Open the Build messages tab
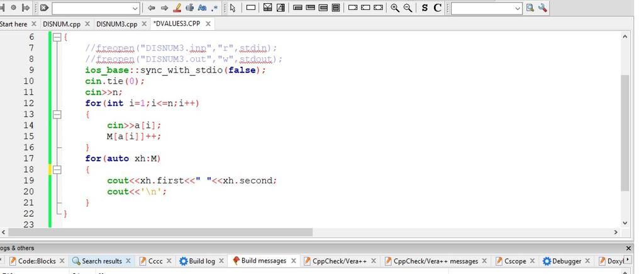This screenshot has width=644, height=274. pyautogui.click(x=259, y=260)
